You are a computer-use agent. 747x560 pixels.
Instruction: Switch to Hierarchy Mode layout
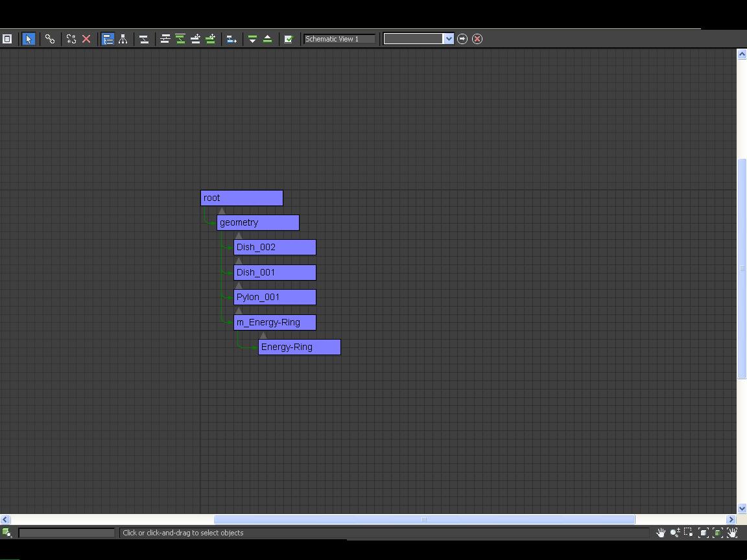pyautogui.click(x=108, y=39)
